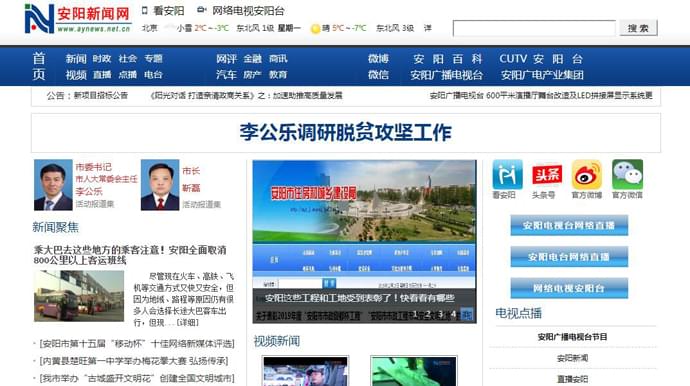690x386 pixels.
Task: Click the phone icon beside 看安阳
Action: click(x=144, y=11)
